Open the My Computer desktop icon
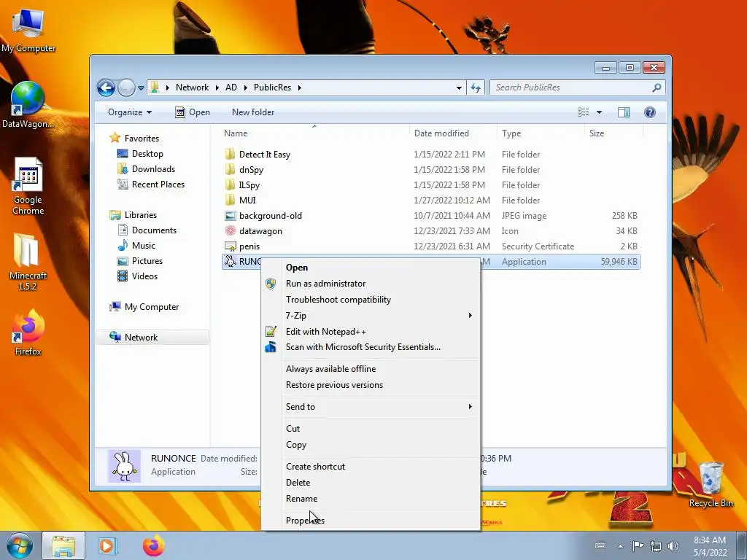 [x=28, y=31]
